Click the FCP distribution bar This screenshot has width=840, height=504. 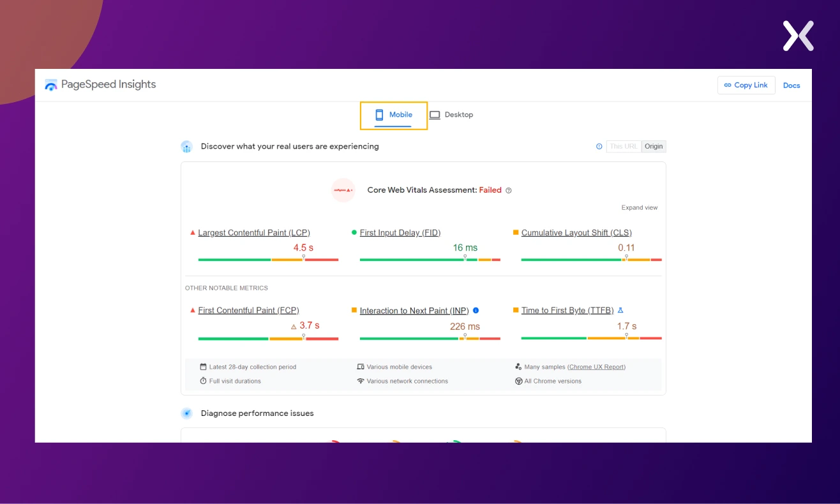point(268,338)
